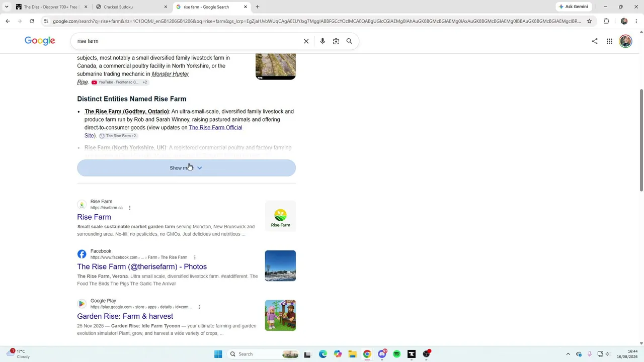Expand the AI overview with Show more
644x362 pixels.
click(x=186, y=168)
